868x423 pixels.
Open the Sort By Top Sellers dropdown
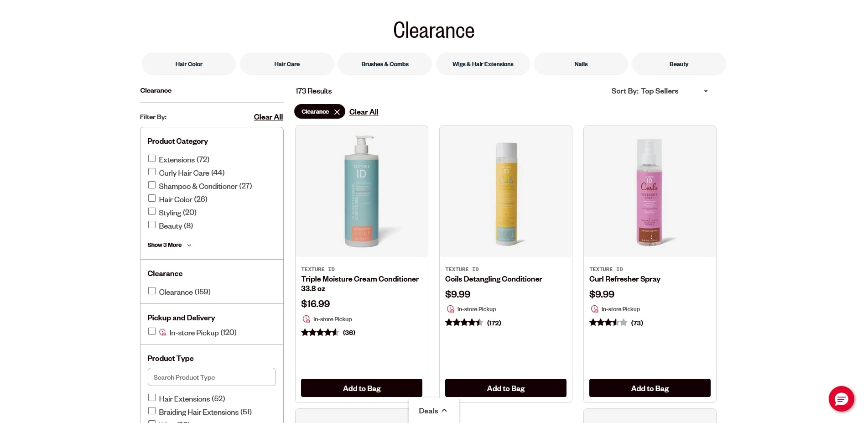[659, 91]
